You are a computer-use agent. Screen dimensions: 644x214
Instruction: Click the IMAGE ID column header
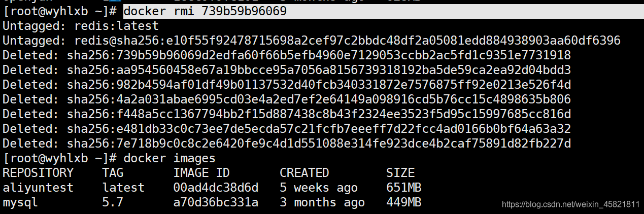[x=201, y=173]
